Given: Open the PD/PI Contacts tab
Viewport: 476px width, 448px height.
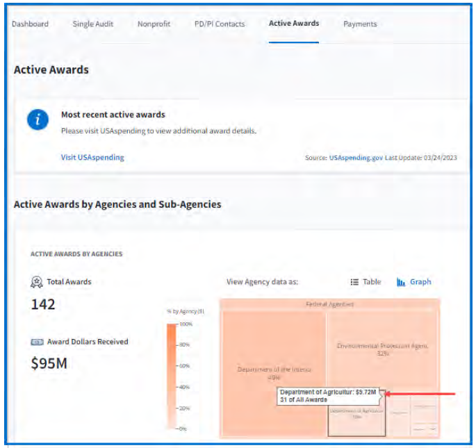Looking at the screenshot, I should coord(220,24).
